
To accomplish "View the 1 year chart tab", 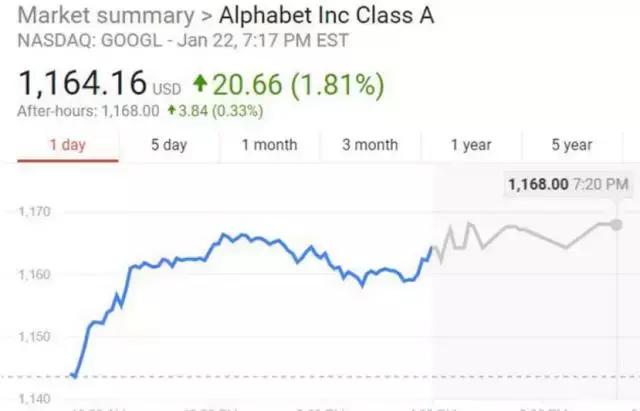I will 471,145.
